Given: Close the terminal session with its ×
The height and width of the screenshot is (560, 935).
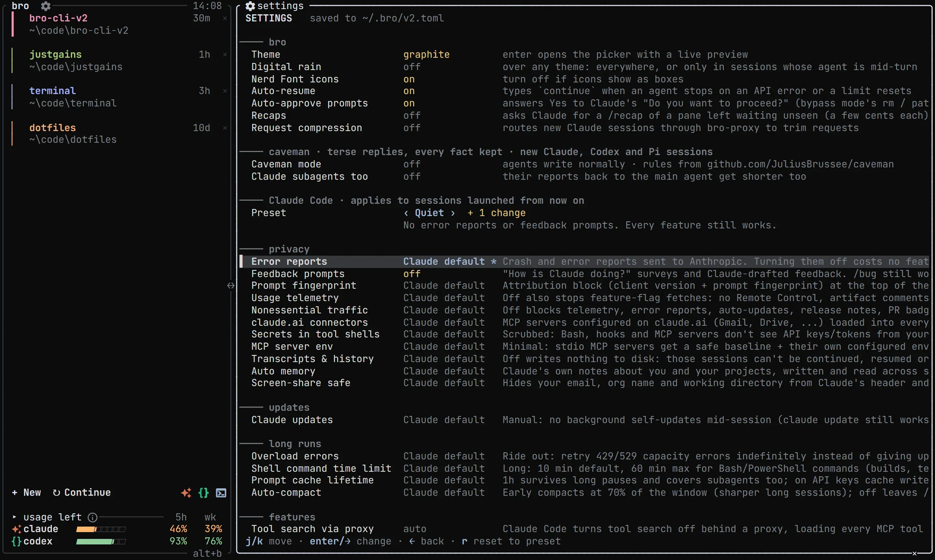Looking at the screenshot, I should tap(225, 91).
